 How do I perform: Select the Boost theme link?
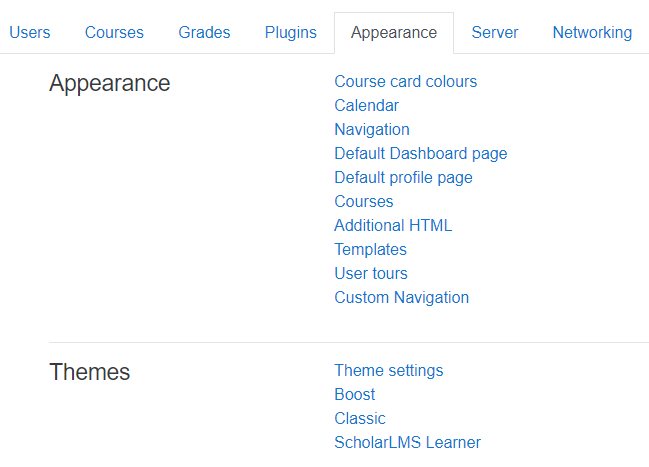355,395
